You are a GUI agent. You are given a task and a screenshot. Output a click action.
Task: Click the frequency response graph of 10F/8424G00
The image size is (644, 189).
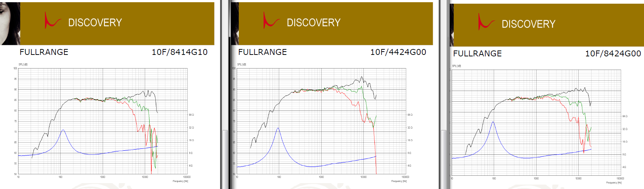click(536, 123)
